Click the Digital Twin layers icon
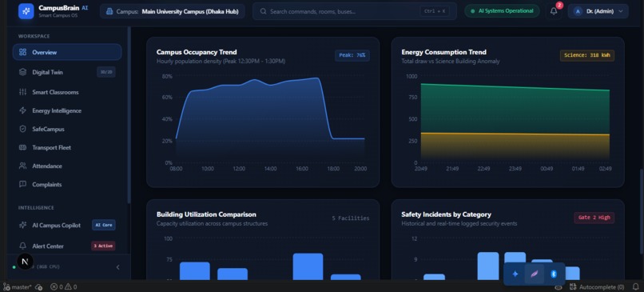644x292 pixels. (x=23, y=72)
